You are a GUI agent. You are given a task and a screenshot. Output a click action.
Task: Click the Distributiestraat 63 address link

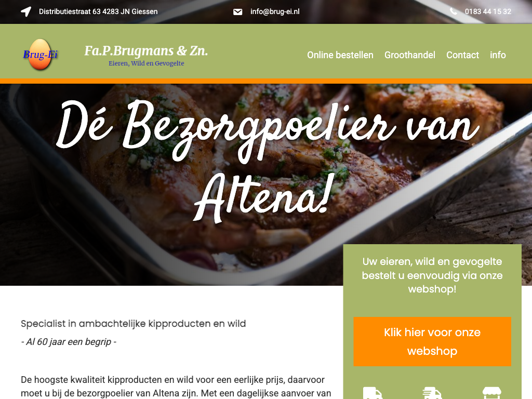pos(98,11)
